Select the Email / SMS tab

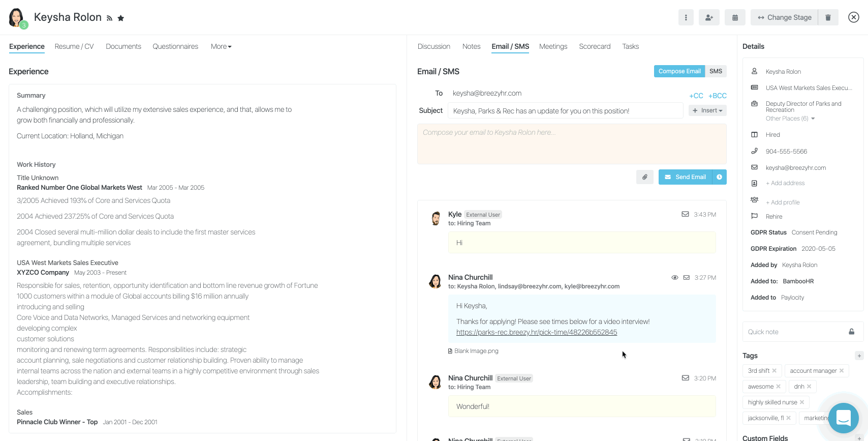[510, 46]
